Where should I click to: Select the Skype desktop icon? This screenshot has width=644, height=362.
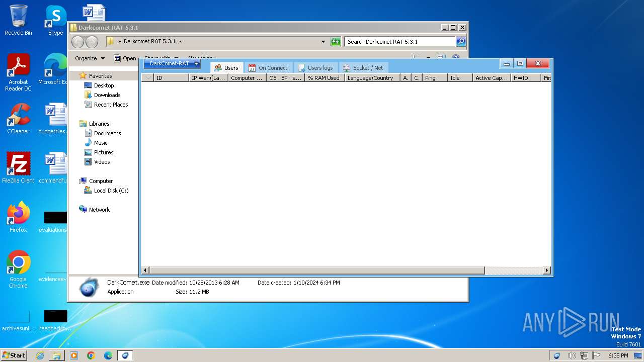click(55, 20)
